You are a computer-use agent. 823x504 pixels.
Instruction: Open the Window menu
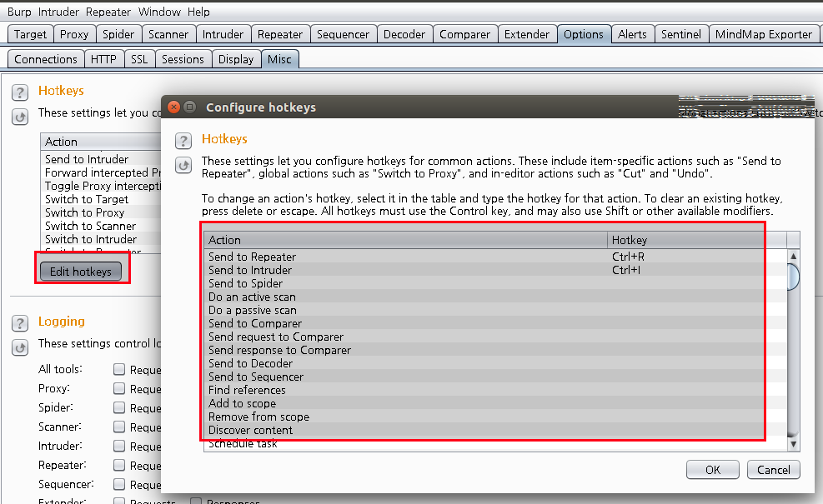[x=159, y=12]
